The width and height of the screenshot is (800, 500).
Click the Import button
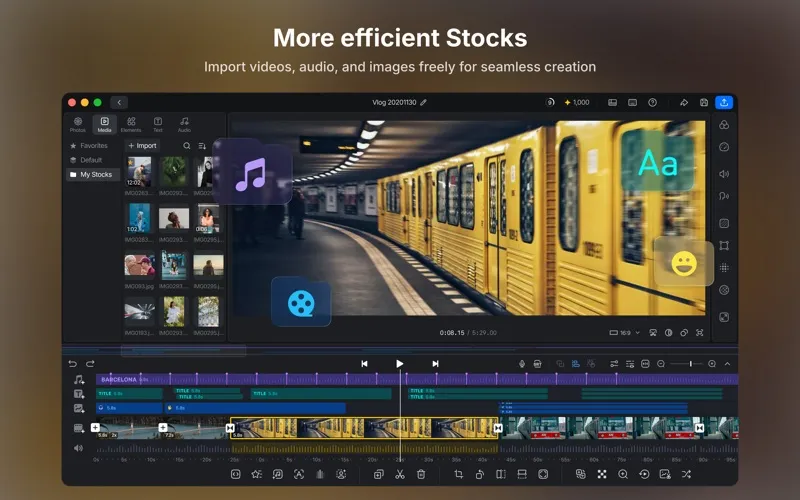point(142,146)
